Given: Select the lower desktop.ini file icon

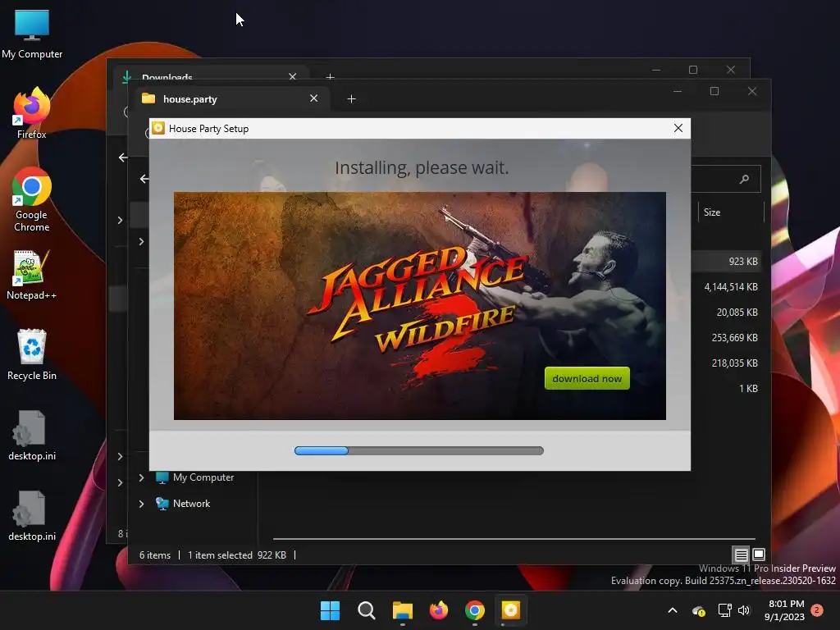Looking at the screenshot, I should [x=32, y=515].
